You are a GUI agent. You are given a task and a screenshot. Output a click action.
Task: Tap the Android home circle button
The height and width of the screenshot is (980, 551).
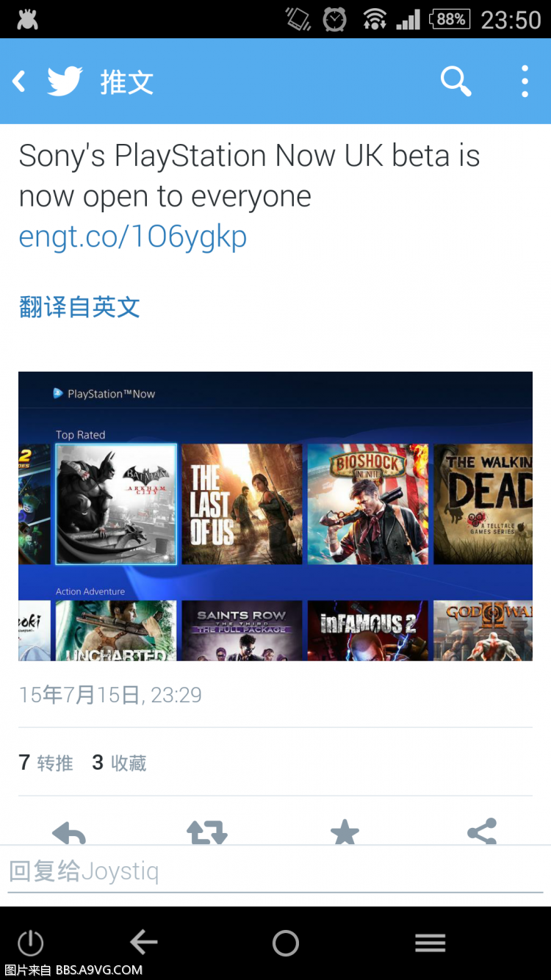tap(286, 943)
